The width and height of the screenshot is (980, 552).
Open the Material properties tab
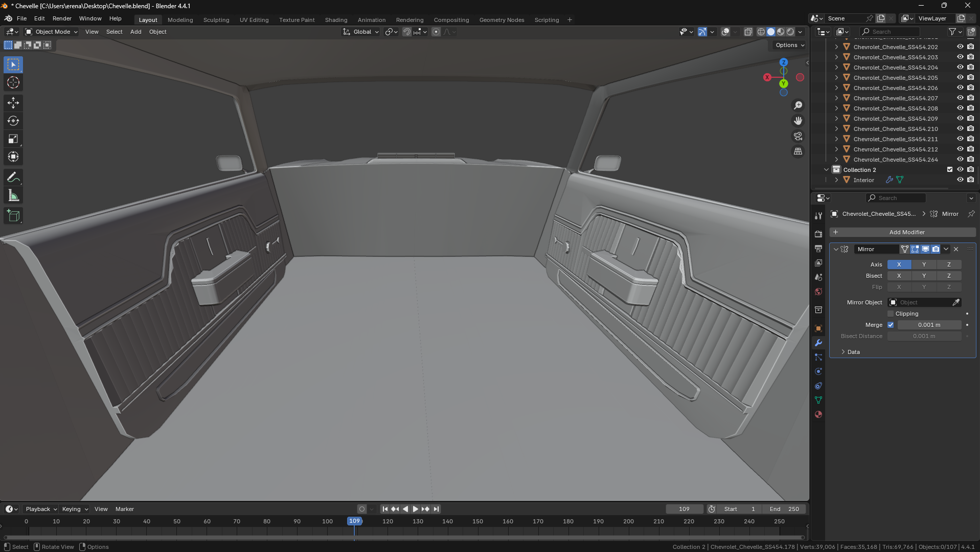tap(818, 414)
